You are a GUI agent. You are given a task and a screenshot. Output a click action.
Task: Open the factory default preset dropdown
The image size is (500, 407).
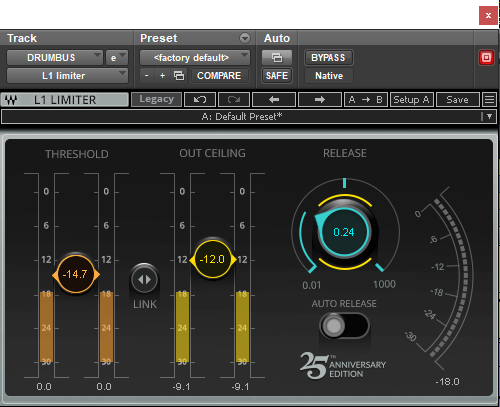195,58
